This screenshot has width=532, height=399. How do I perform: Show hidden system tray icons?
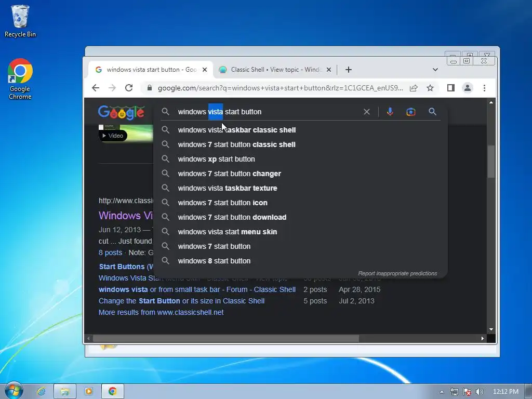[x=442, y=392]
